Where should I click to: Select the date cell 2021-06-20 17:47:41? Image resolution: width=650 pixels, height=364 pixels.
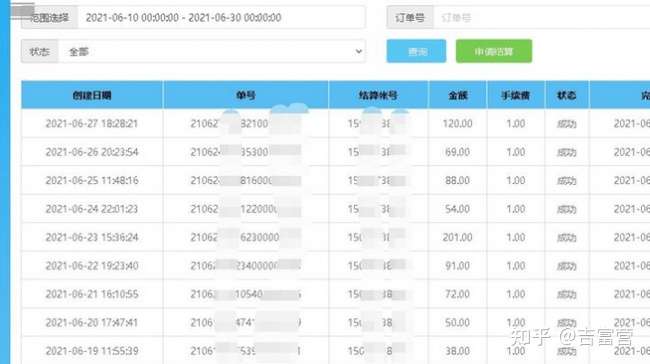pos(92,323)
